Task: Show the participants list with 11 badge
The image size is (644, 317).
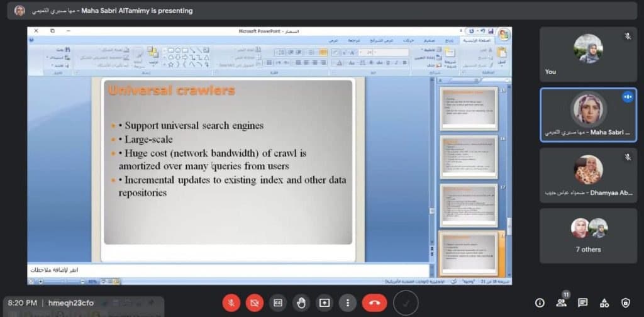Action: (561, 303)
